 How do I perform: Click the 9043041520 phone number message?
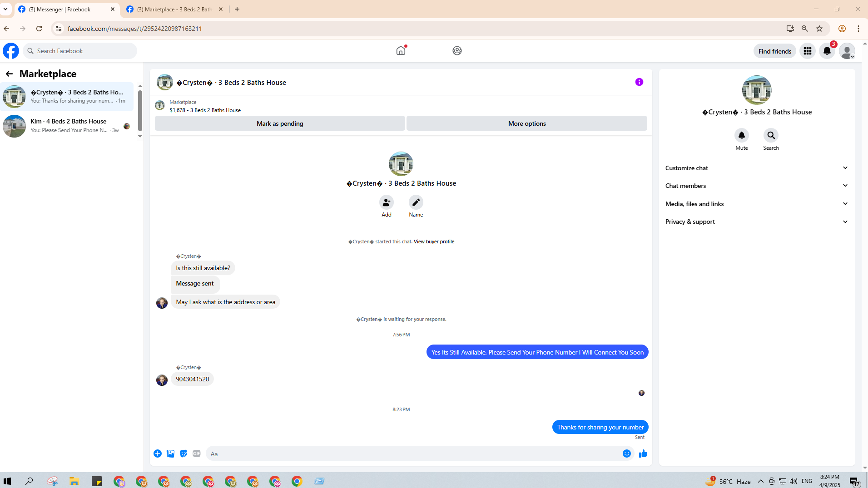coord(192,379)
